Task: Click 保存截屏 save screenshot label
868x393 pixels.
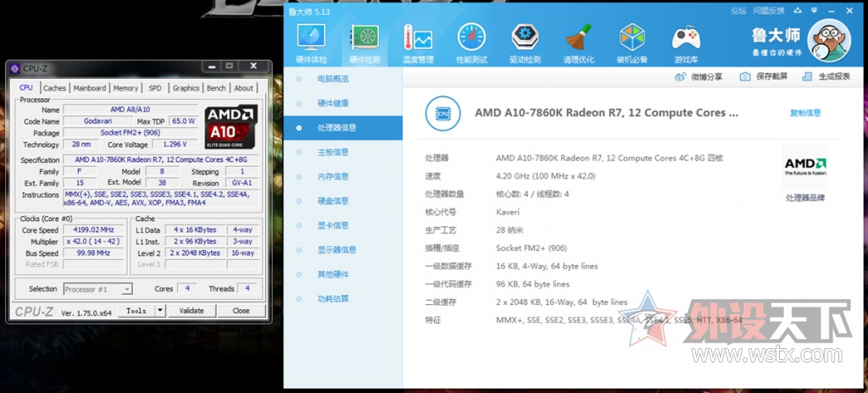Action: [x=771, y=76]
